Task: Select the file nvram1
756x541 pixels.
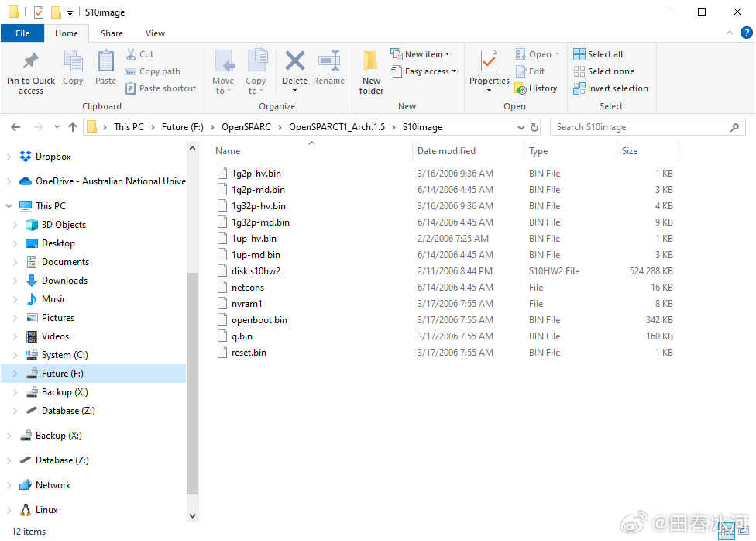Action: coord(247,304)
